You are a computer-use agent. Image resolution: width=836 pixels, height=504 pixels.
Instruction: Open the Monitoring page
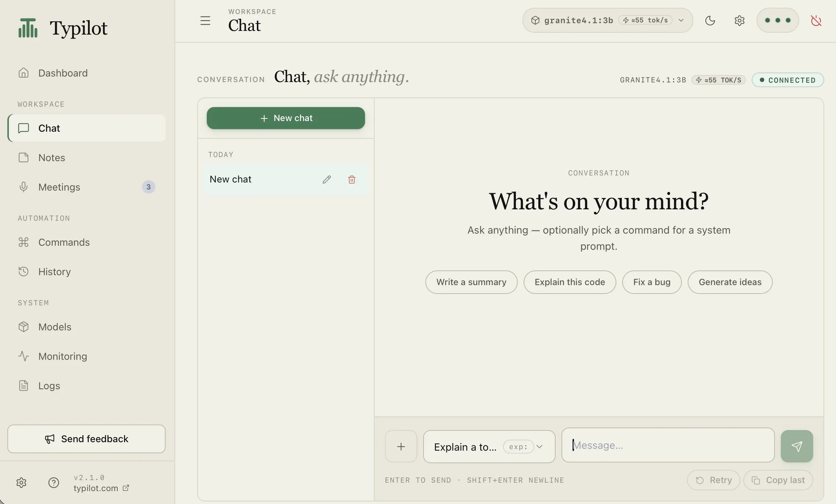(x=86, y=356)
